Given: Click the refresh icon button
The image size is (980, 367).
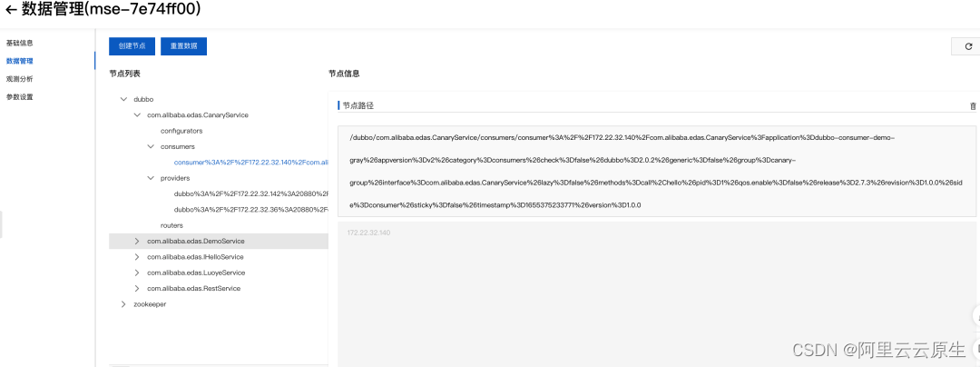Looking at the screenshot, I should (x=968, y=46).
